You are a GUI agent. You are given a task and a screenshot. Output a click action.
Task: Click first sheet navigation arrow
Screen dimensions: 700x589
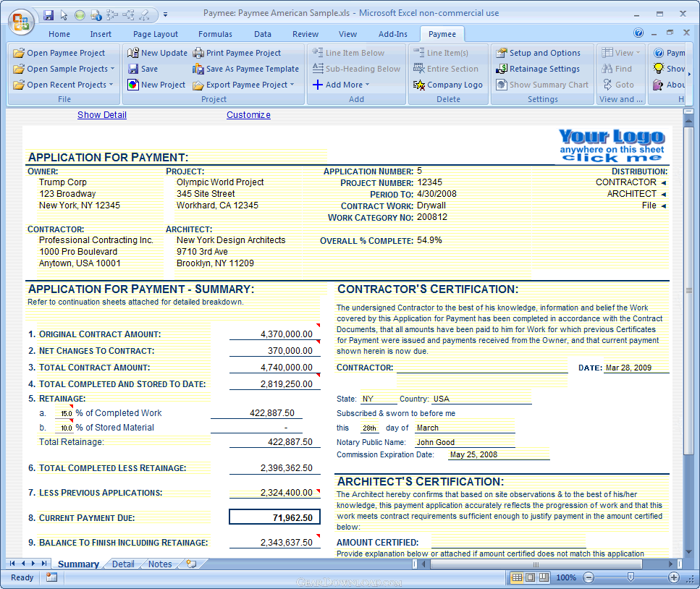coord(12,564)
